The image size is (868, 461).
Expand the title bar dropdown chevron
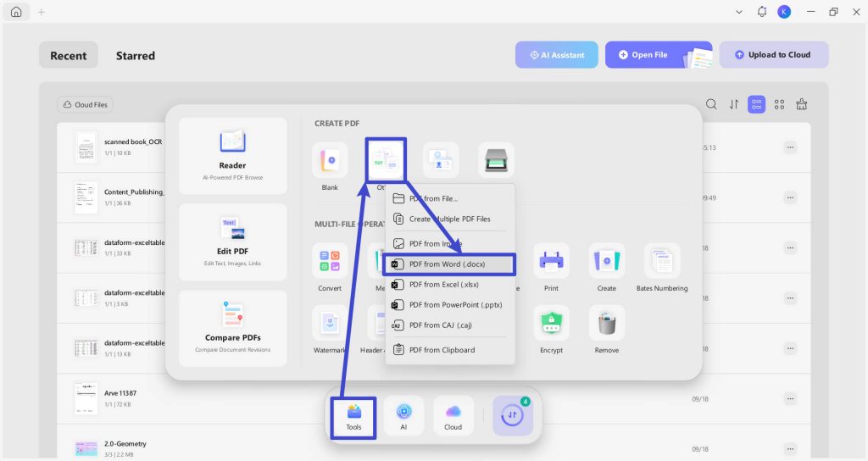[739, 12]
